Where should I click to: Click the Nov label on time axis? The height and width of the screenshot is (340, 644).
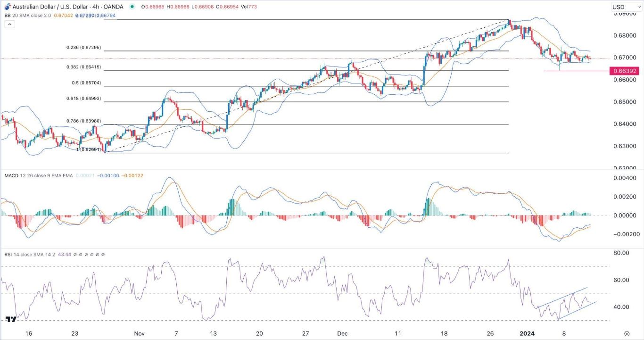point(139,333)
